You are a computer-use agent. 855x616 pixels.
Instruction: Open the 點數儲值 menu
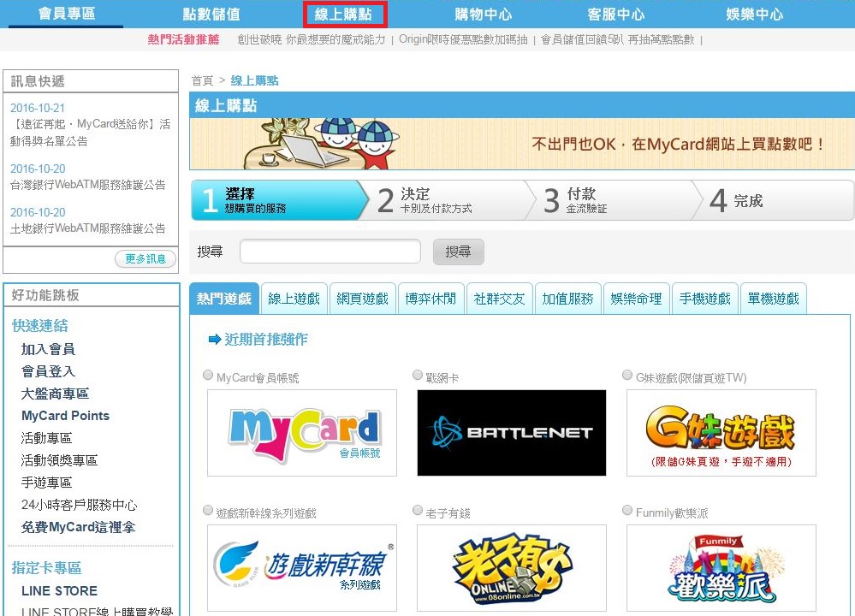(x=211, y=14)
